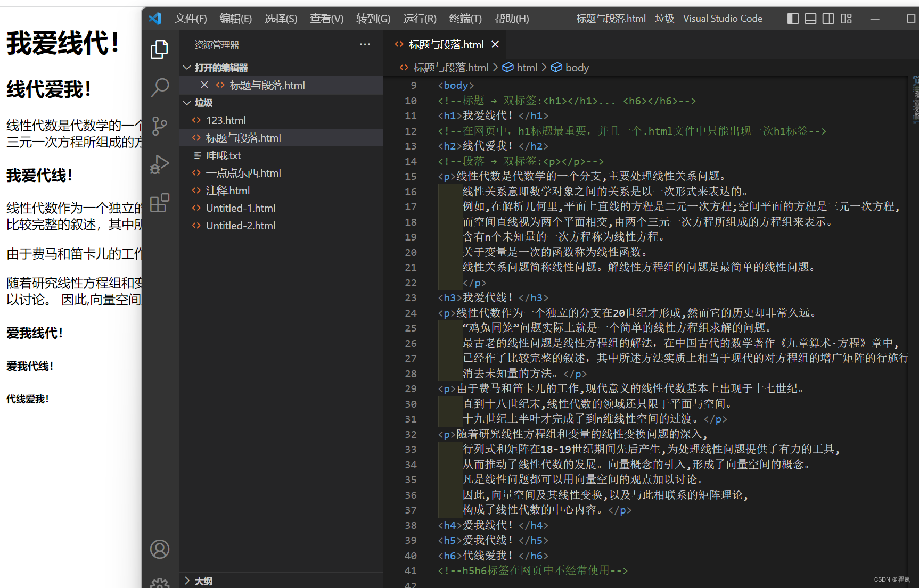Select 标题与段落.html in 垃圾 folder
Viewport: 919px width, 588px height.
(x=281, y=138)
